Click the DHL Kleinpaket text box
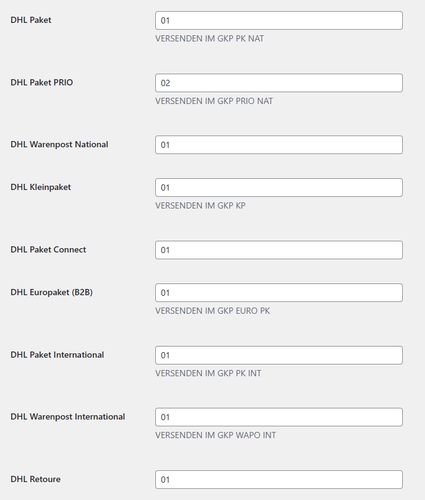The width and height of the screenshot is (425, 500). pos(279,188)
